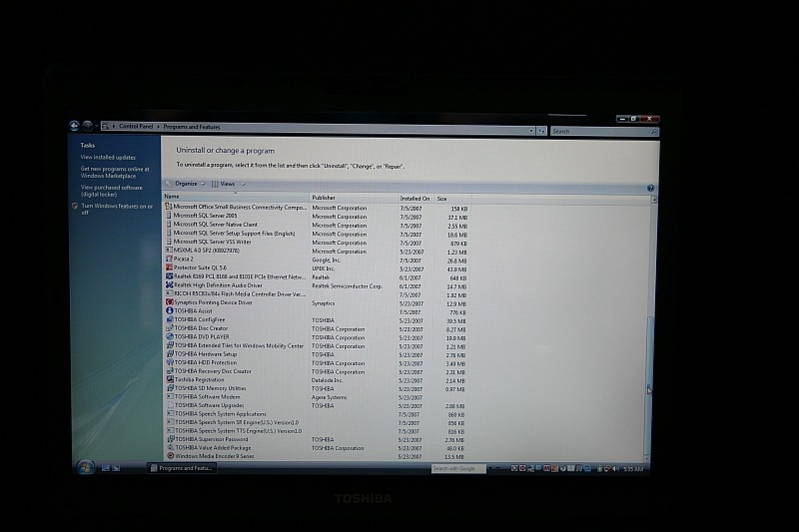Select Microsoft SQL Server Native Client row

316,225
